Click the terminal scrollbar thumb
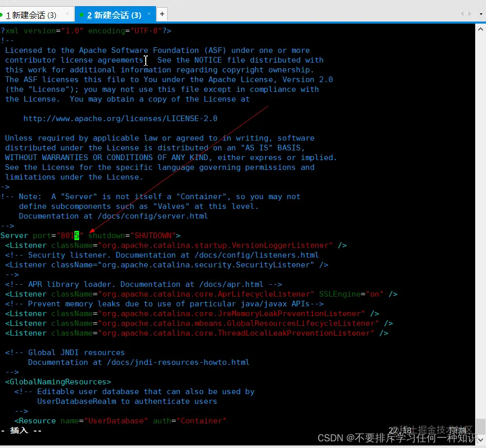The width and height of the screenshot is (486, 448). tap(480, 426)
